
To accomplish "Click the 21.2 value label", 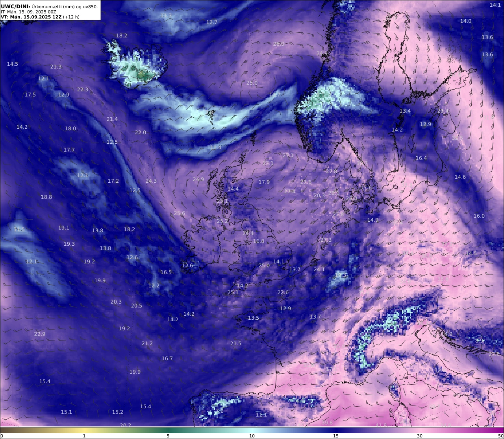I will 147,344.
